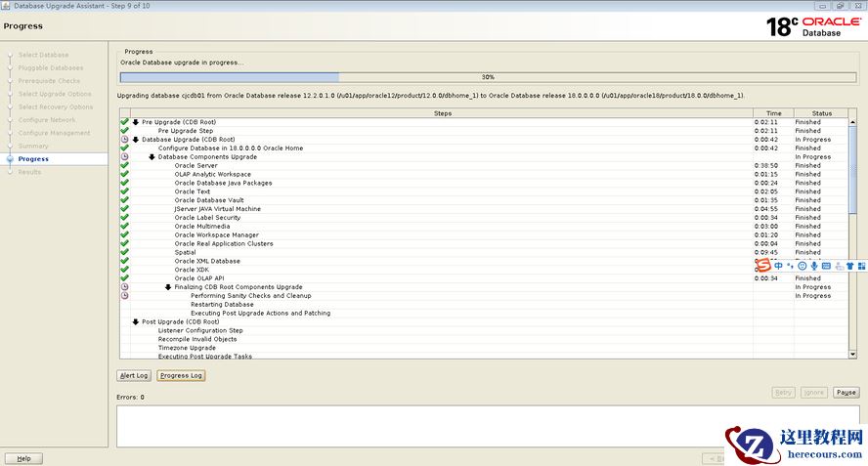The image size is (868, 466).
Task: Click checkmark beside Configure Database in 18.0.0.0.0 Oracle Home
Action: coord(124,148)
